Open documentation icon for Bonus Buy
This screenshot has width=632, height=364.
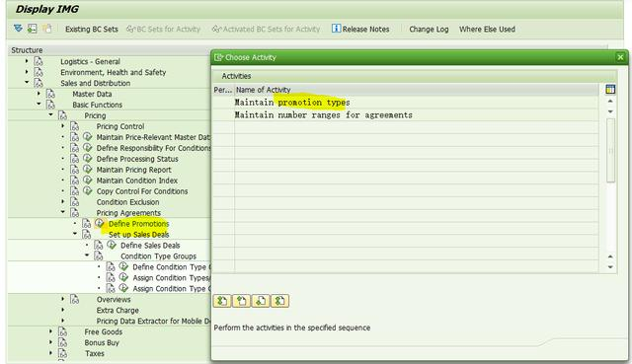62,342
